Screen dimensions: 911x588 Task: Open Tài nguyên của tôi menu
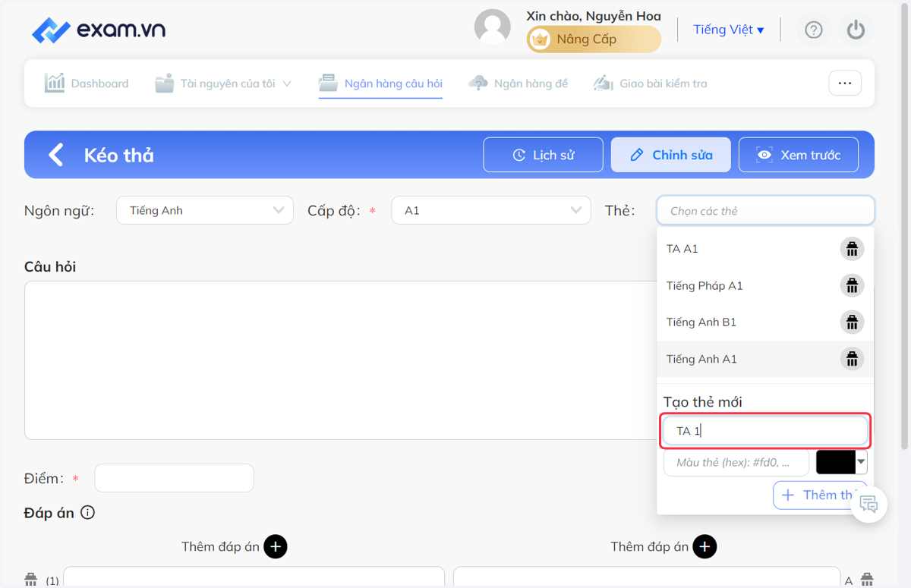223,83
